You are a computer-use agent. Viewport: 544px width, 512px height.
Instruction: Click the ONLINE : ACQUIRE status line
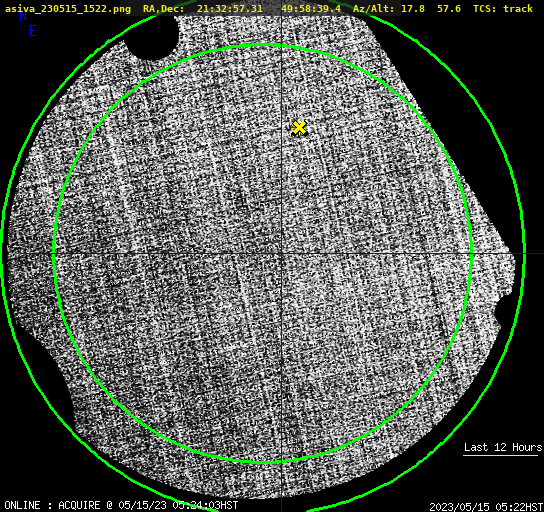coord(121,505)
